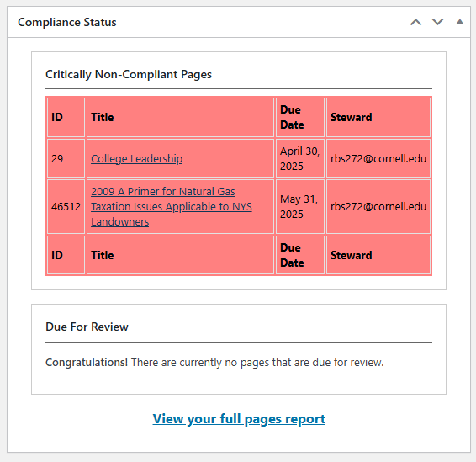Click the April 30, 2025 due date
The height and width of the screenshot is (462, 476).
(300, 158)
